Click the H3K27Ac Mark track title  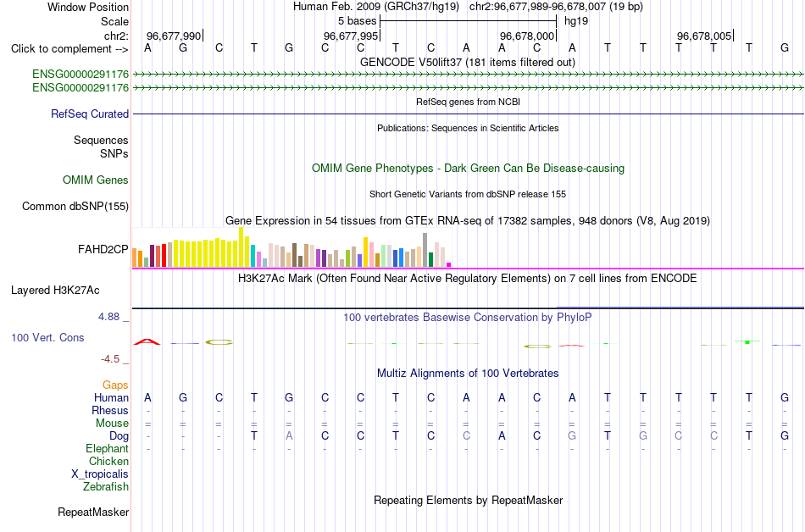pos(468,279)
